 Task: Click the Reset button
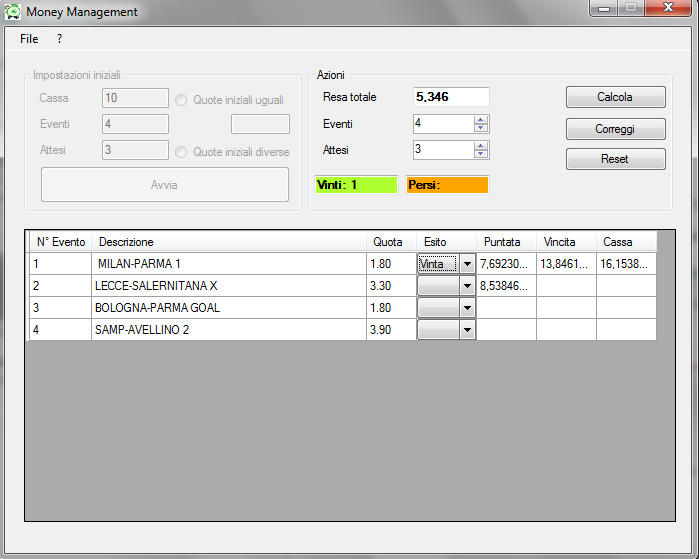pos(615,159)
